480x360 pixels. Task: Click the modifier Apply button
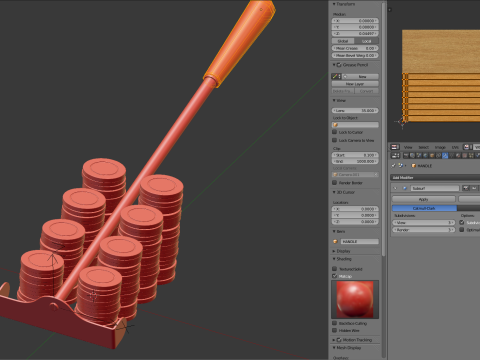[423, 199]
